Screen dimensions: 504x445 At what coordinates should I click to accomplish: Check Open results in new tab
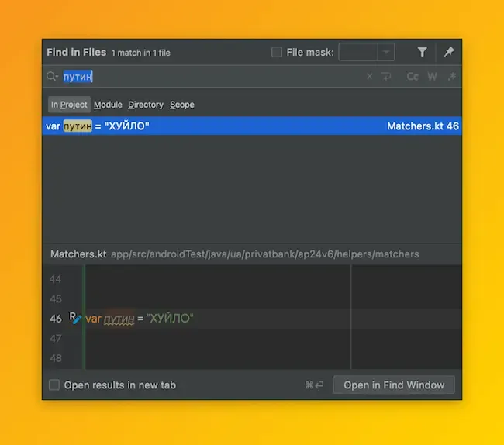tap(54, 385)
